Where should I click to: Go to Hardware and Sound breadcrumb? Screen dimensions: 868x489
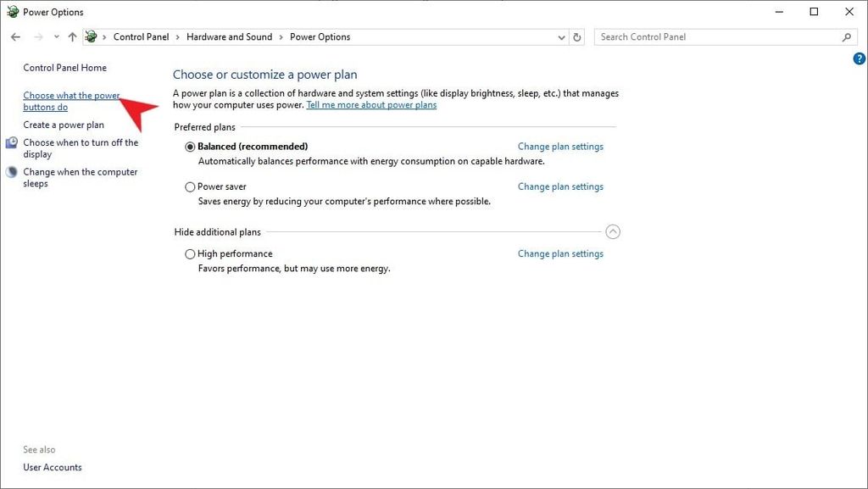[x=229, y=37]
